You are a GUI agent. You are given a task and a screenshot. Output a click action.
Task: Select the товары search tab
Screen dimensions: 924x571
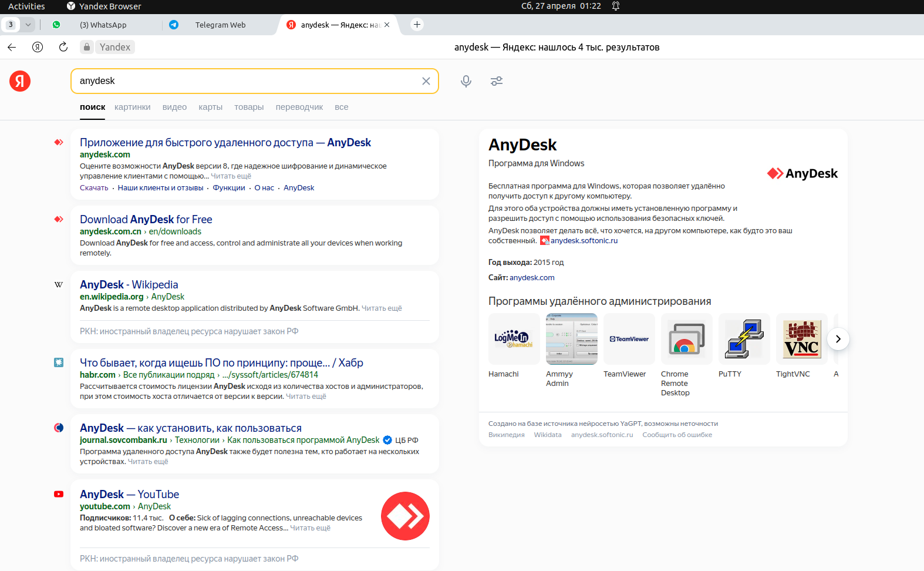coord(249,107)
